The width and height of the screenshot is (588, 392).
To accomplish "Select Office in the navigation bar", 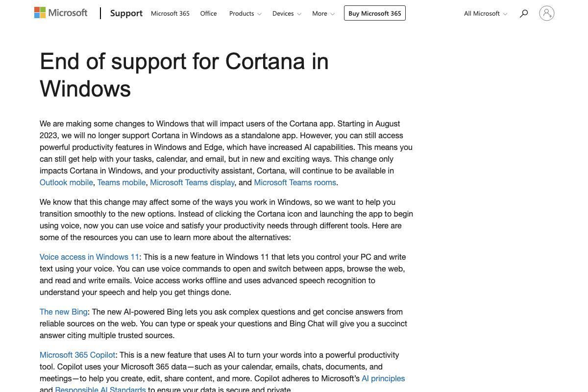I will pos(208,13).
